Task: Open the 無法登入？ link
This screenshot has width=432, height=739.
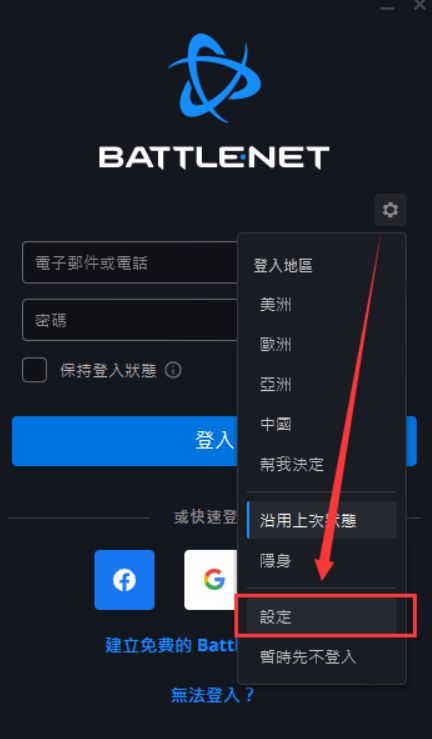Action: click(212, 695)
